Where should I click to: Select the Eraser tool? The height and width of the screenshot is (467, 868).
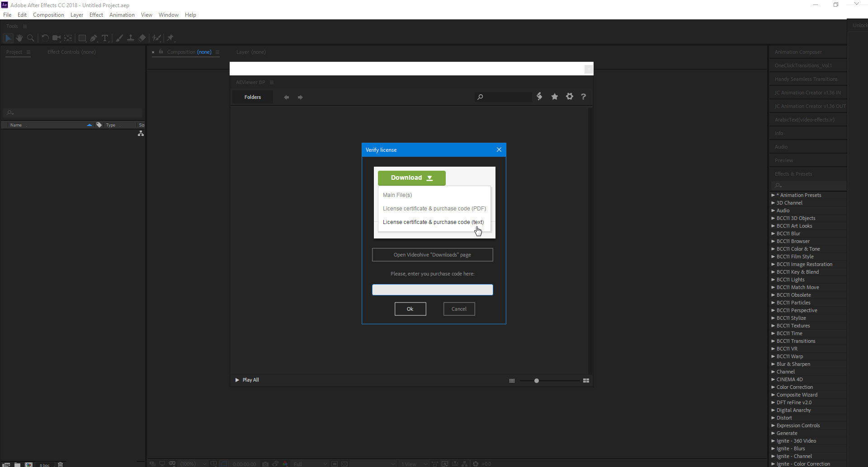(x=142, y=38)
